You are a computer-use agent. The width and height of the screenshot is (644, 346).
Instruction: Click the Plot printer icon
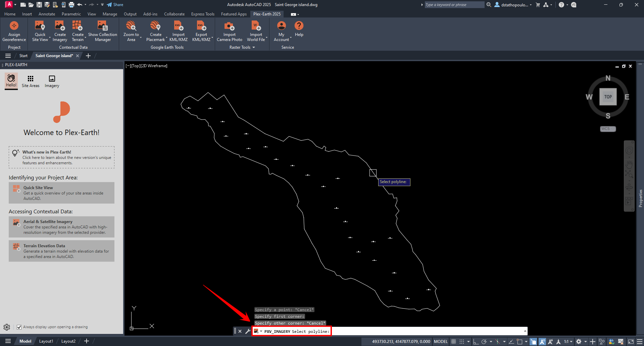71,5
